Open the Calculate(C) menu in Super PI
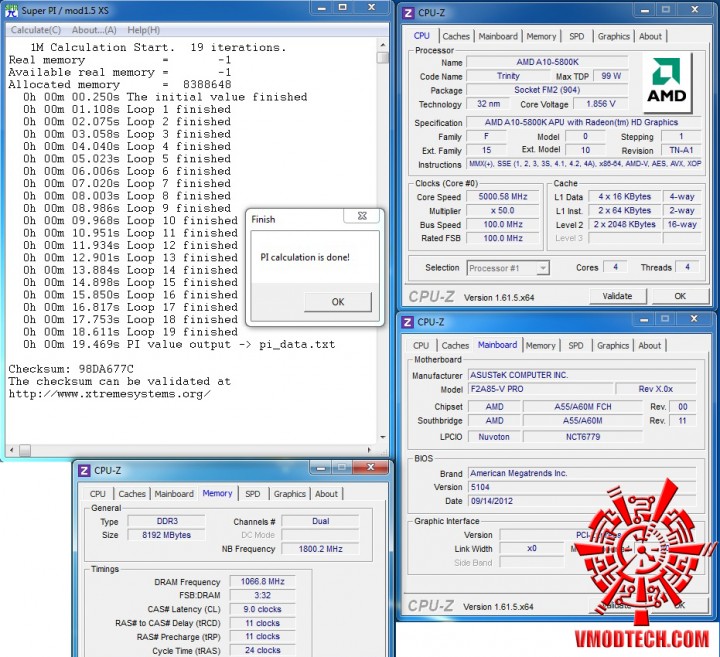The height and width of the screenshot is (657, 720). coord(36,30)
